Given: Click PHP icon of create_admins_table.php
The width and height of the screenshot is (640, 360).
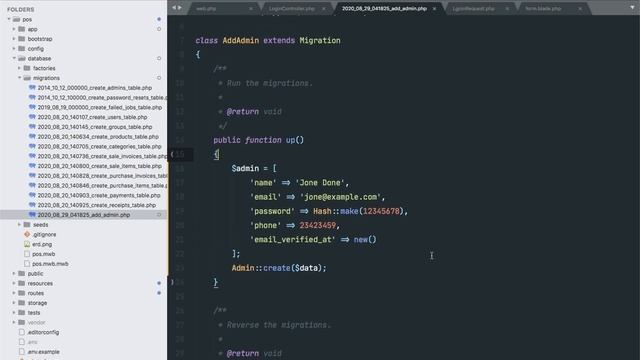Looking at the screenshot, I should point(32,88).
